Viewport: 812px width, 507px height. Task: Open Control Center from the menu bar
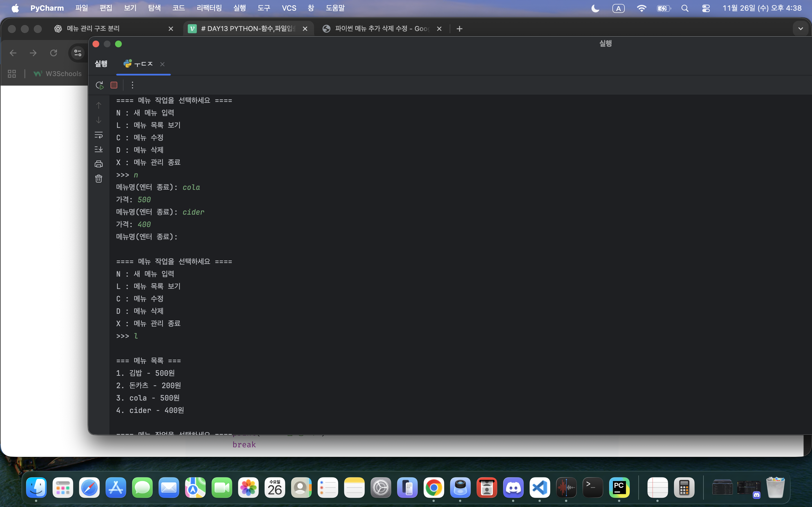point(706,8)
